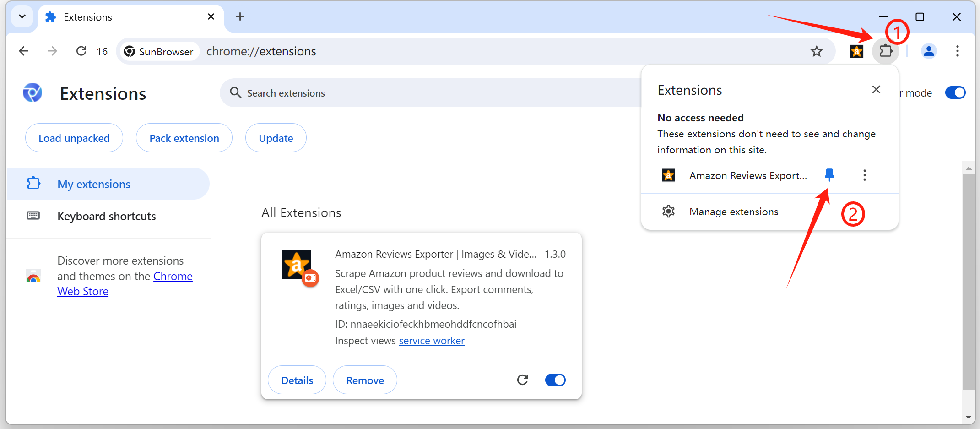Reload the Amazon Reviews Exporter extension

(522, 380)
